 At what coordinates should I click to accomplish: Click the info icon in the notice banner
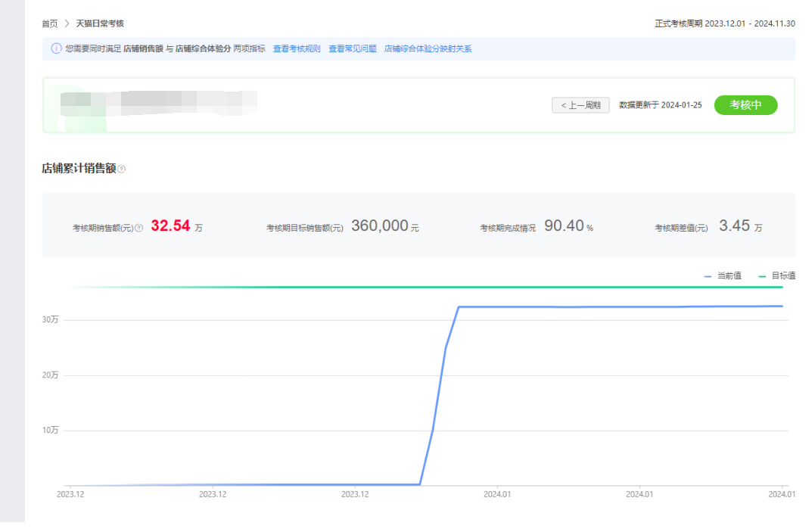pyautogui.click(x=56, y=48)
